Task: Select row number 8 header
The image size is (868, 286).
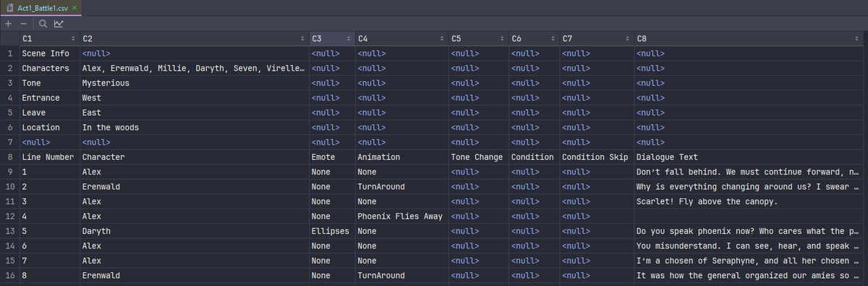Action: tap(9, 157)
